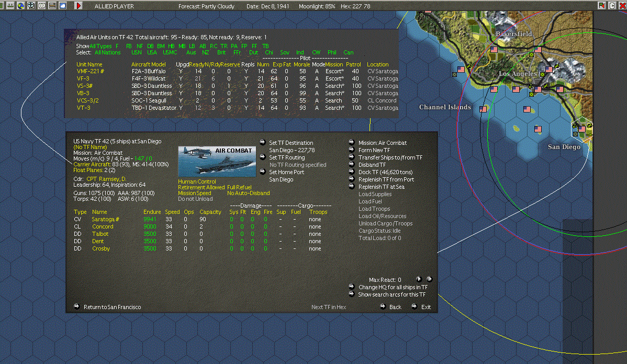Click the arrow beside Form New TF
This screenshot has width=627, height=364.
tap(352, 150)
